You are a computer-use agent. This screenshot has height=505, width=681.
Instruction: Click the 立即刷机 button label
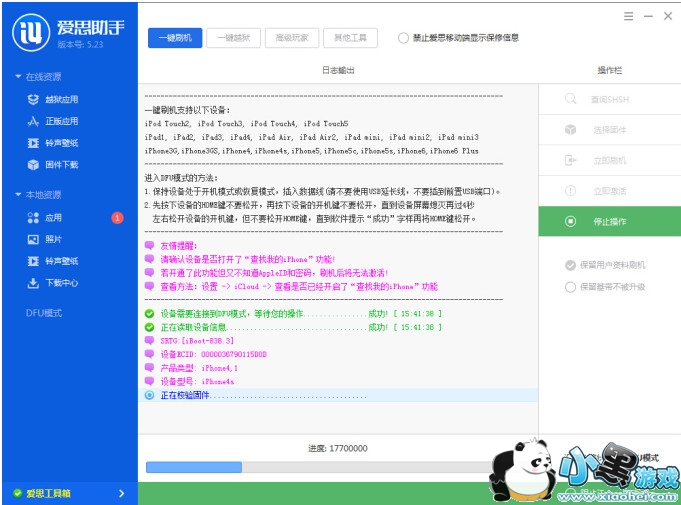pos(610,160)
